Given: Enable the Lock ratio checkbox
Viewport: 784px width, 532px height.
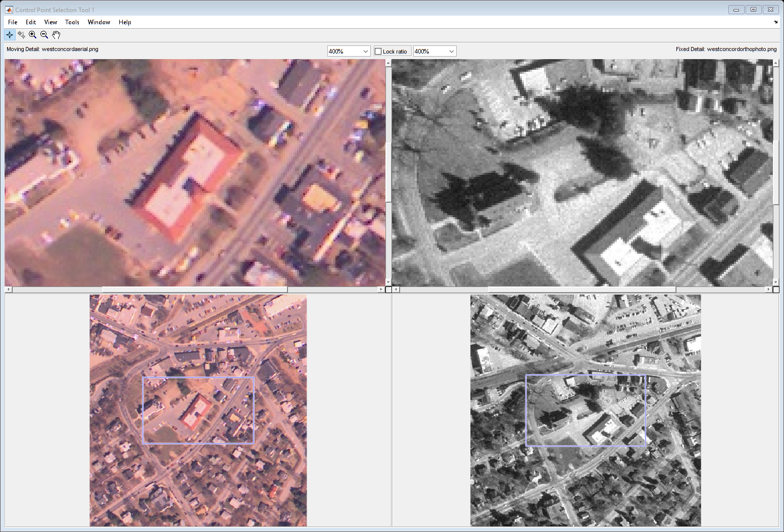Looking at the screenshot, I should 378,52.
